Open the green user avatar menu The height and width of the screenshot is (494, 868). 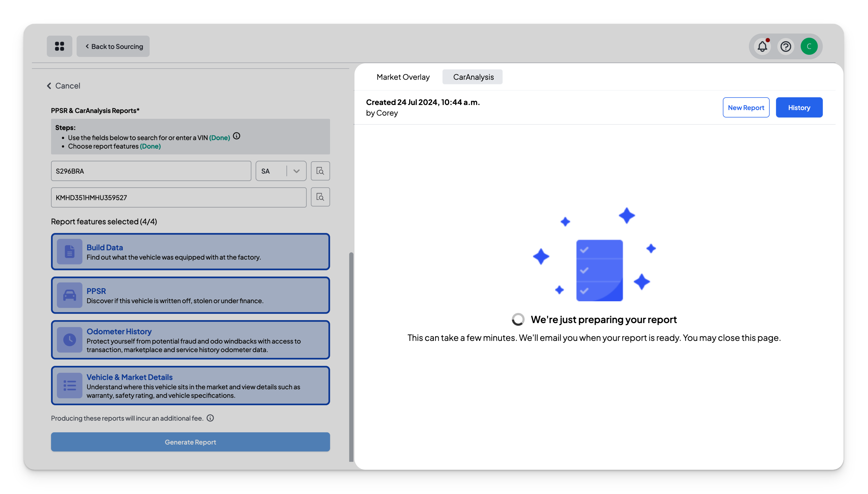pyautogui.click(x=809, y=46)
